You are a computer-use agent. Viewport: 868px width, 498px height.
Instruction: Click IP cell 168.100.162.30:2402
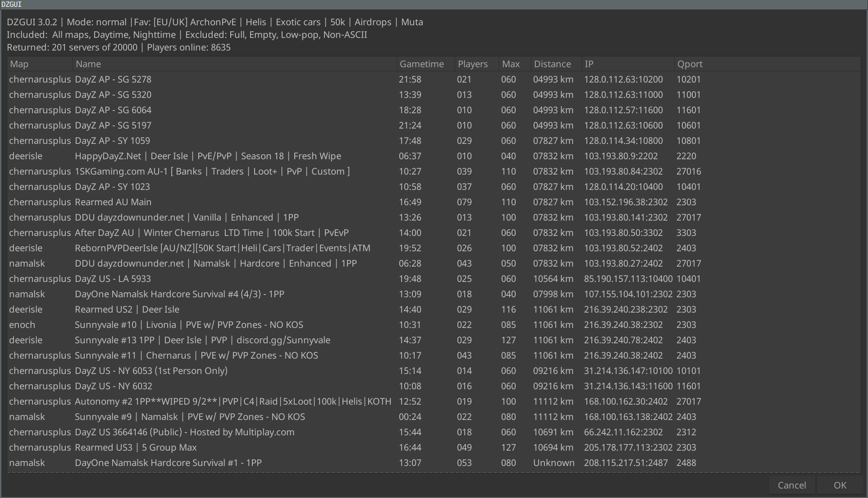[x=626, y=401]
